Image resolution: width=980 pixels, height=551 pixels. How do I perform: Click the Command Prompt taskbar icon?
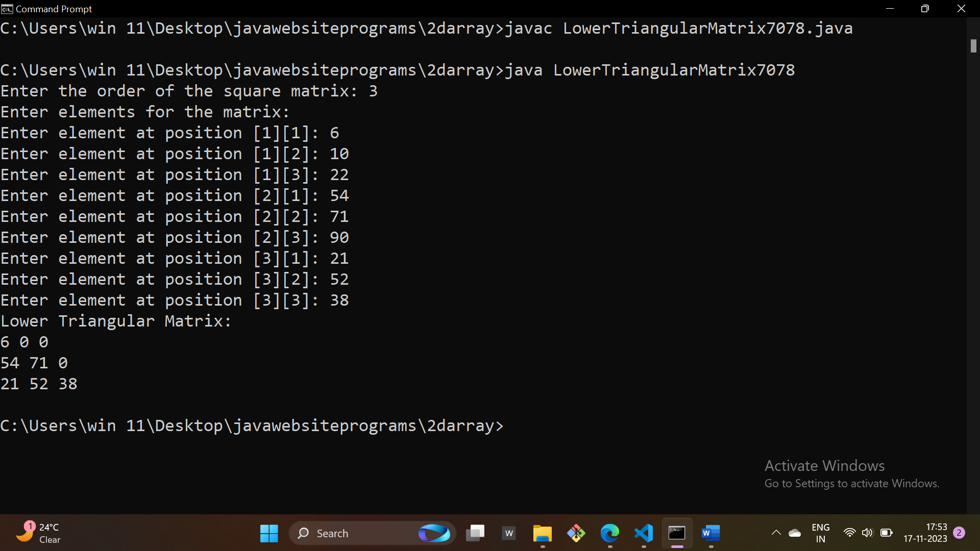coord(677,533)
